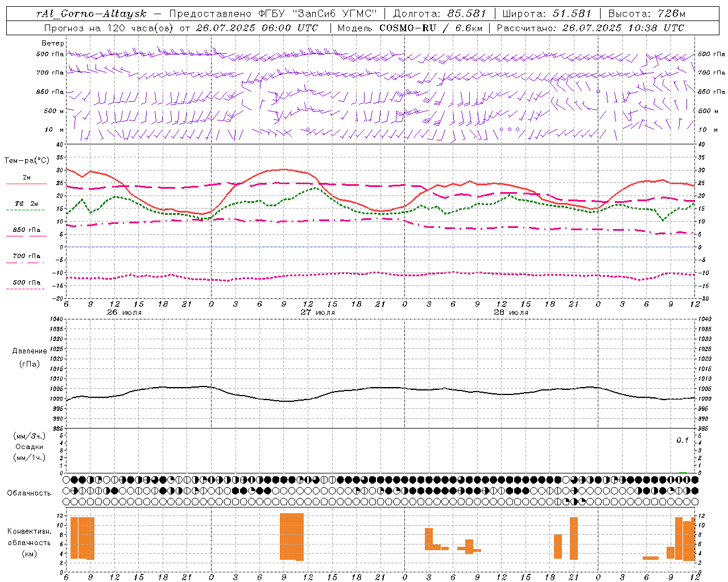Click the 26 июля date label
This screenshot has height=582, width=728.
click(125, 313)
